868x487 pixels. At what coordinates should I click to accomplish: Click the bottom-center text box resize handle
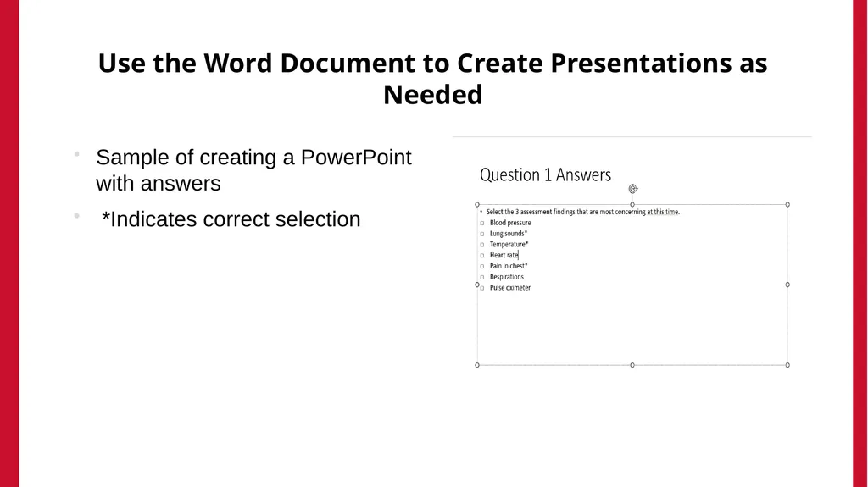[632, 365]
